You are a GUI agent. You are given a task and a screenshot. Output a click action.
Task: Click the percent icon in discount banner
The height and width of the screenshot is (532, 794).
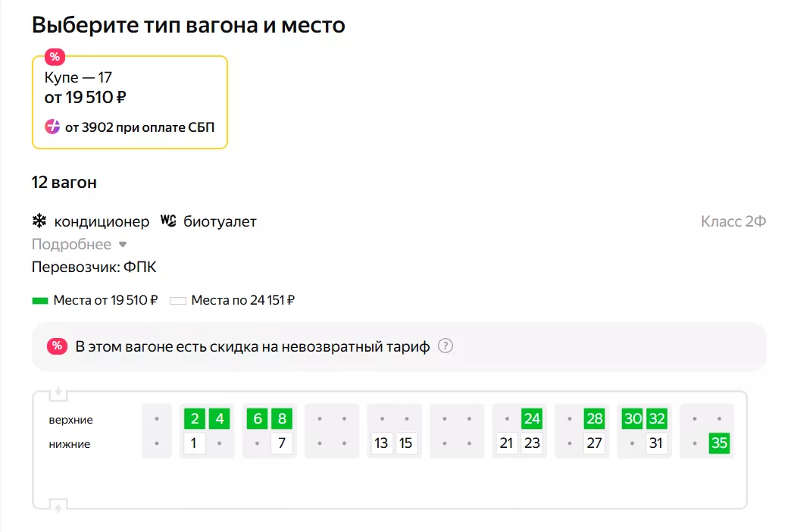tap(57, 346)
